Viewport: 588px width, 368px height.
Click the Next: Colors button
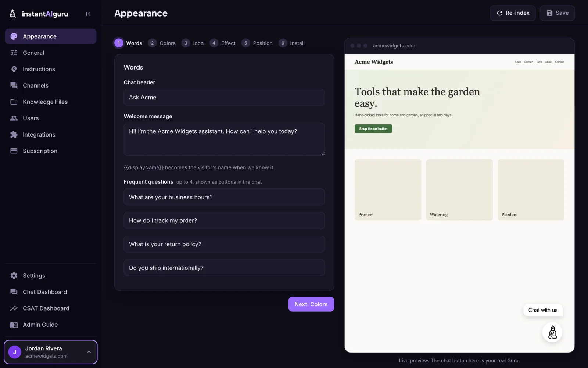tap(311, 304)
